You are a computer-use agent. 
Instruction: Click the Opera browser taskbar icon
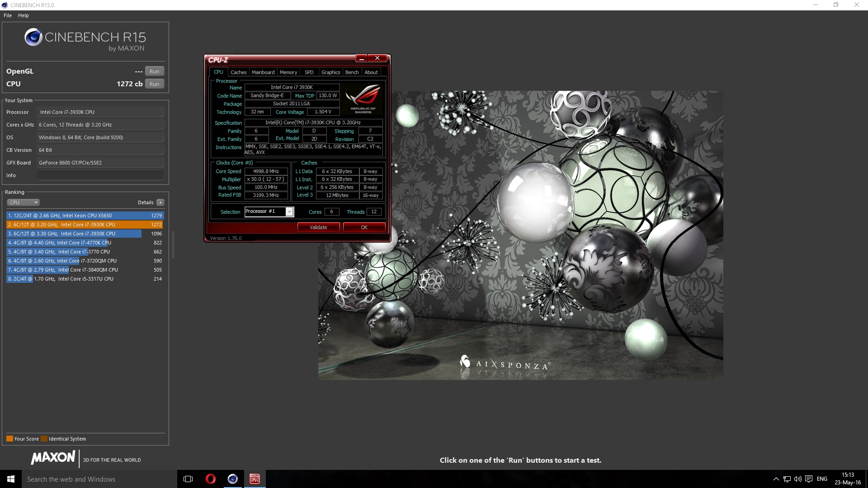point(210,479)
